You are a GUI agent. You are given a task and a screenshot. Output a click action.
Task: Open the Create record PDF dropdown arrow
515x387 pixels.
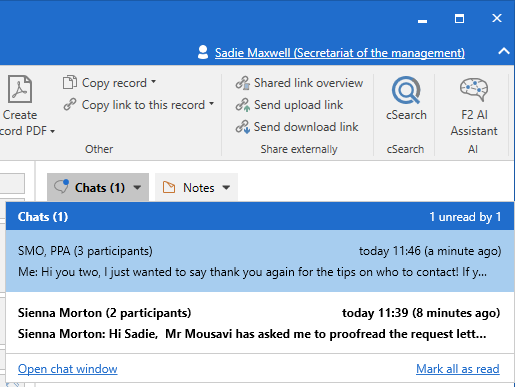52,132
